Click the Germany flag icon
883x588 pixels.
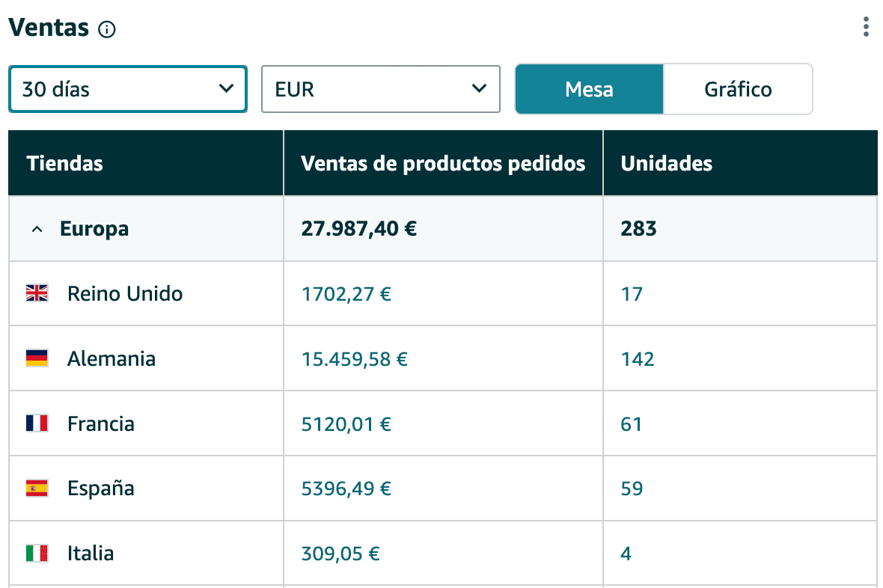(x=37, y=358)
